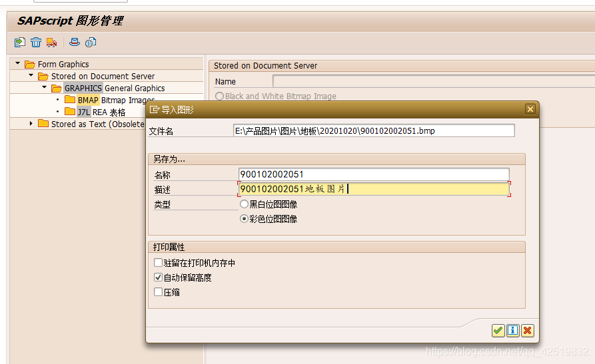Screen dimensions: 595x364
Task: Click the Delete trash can icon
Action: click(x=36, y=42)
